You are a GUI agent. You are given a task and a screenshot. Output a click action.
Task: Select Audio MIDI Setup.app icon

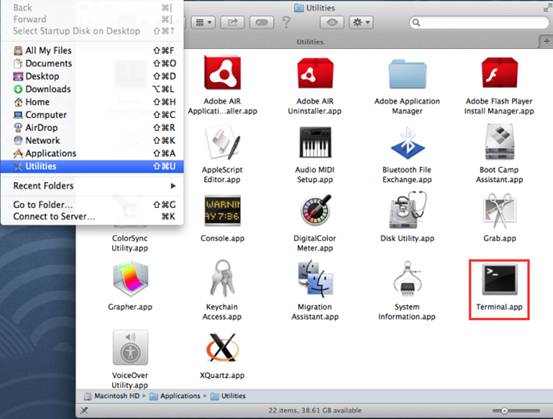315,142
